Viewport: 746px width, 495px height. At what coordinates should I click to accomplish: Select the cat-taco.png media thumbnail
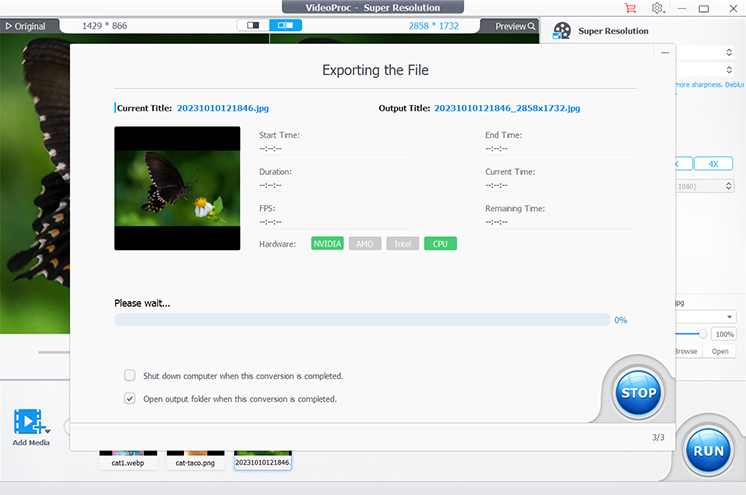pyautogui.click(x=195, y=460)
